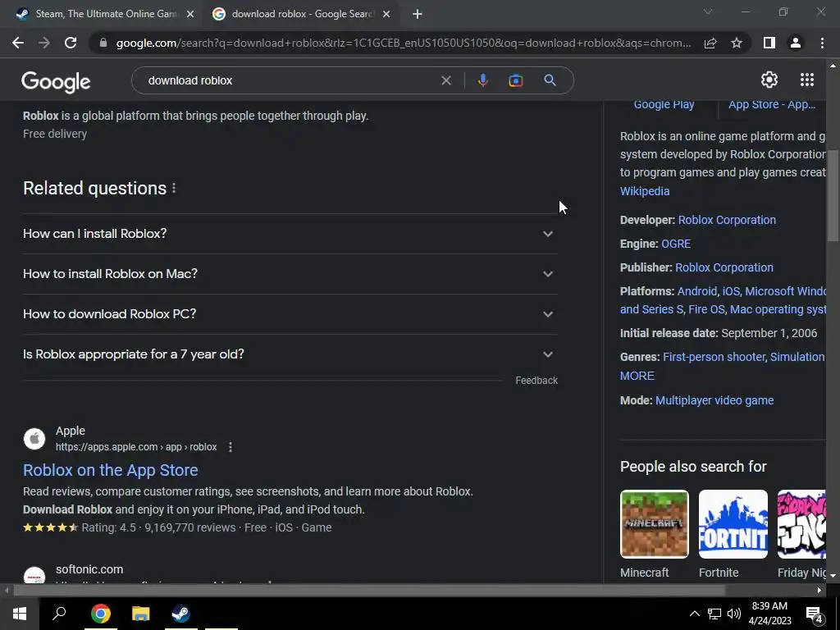
Task: Expand How can I install Roblox
Action: (x=290, y=234)
